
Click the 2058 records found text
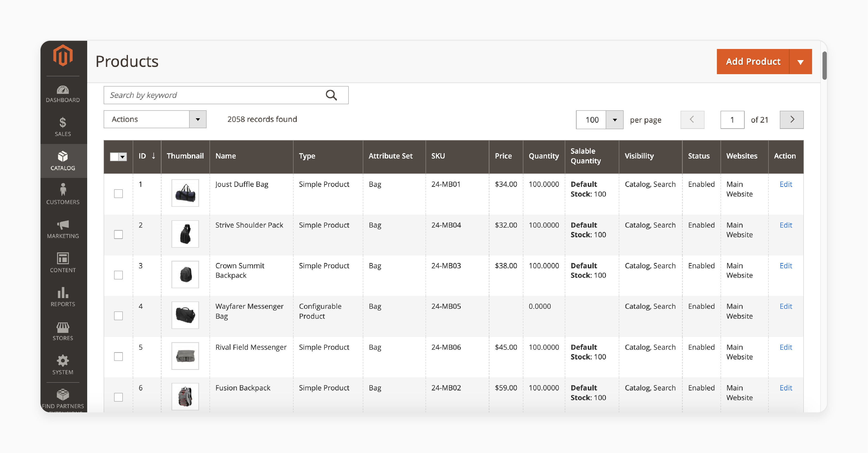coord(262,119)
